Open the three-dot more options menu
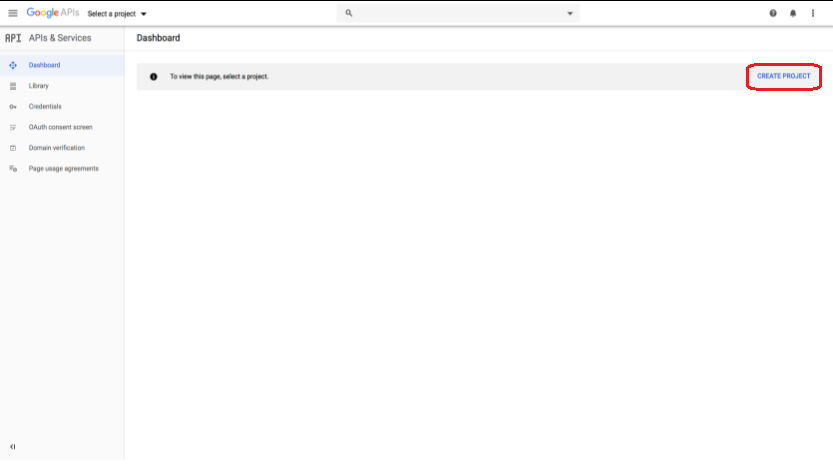833x474 pixels. coord(813,14)
